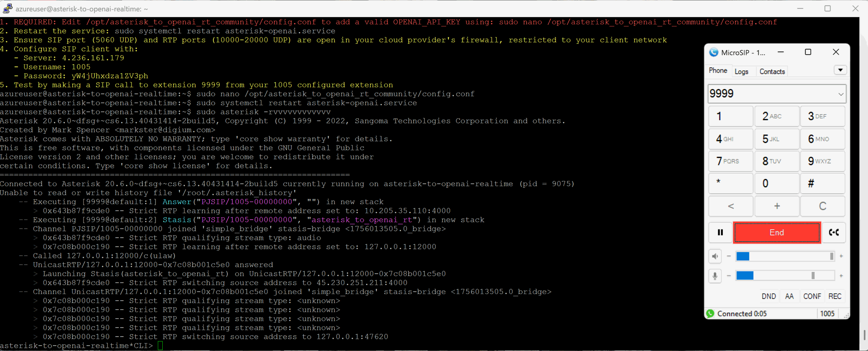
Task: Hold the call with pause button
Action: coord(720,233)
